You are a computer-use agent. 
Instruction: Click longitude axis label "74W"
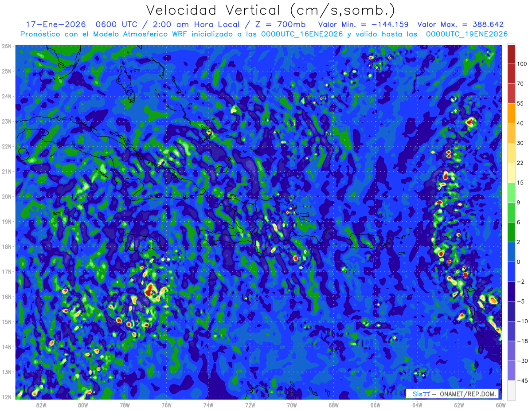(208, 405)
